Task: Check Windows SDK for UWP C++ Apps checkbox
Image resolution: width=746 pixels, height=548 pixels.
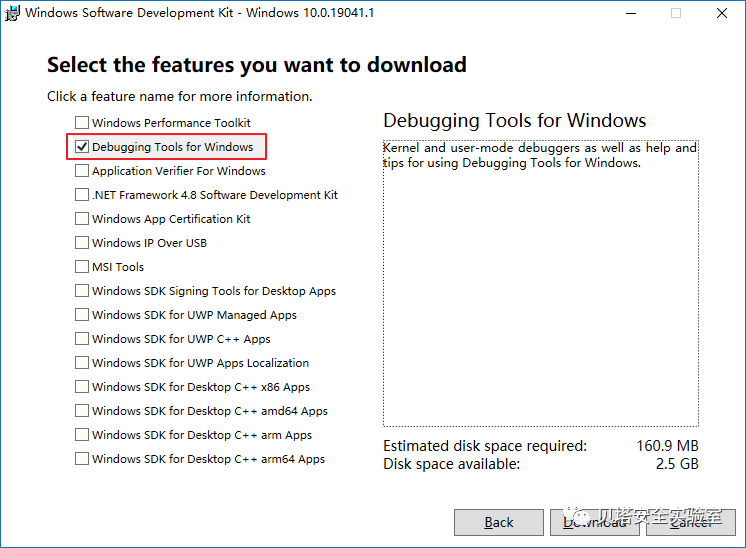Action: pyautogui.click(x=82, y=339)
